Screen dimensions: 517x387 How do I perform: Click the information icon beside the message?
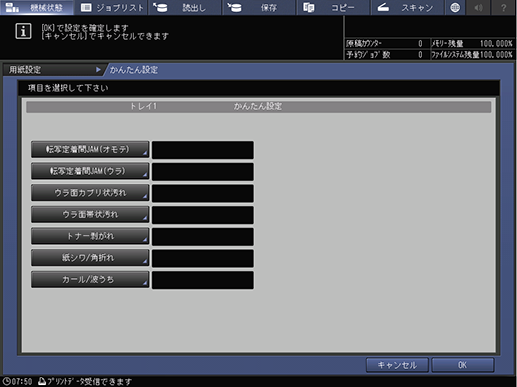coord(23,31)
